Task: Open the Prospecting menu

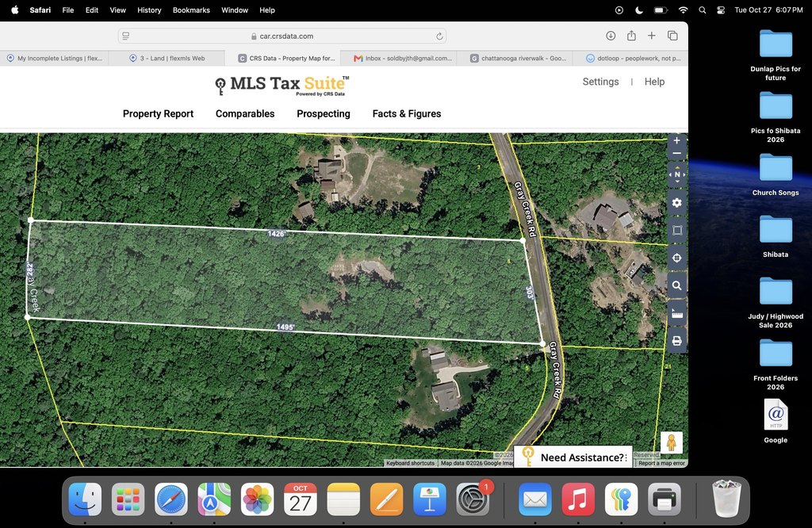Action: click(324, 114)
